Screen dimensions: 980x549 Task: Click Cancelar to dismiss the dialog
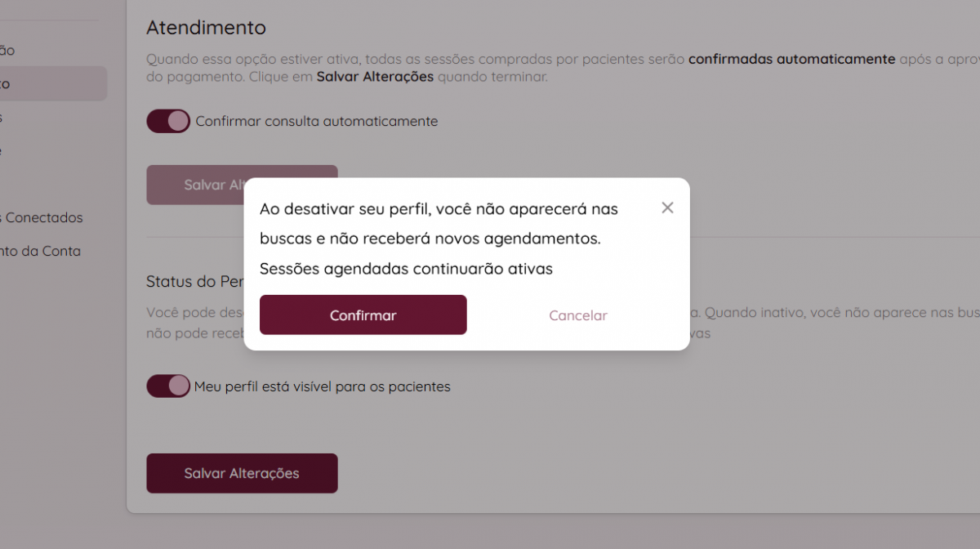tap(577, 315)
